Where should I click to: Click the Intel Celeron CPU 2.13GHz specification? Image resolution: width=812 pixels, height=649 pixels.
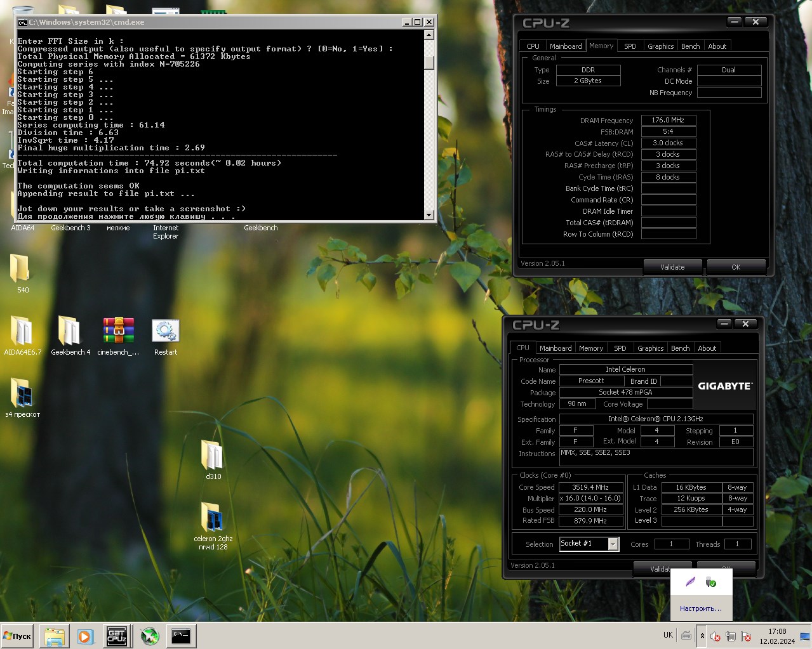click(656, 419)
